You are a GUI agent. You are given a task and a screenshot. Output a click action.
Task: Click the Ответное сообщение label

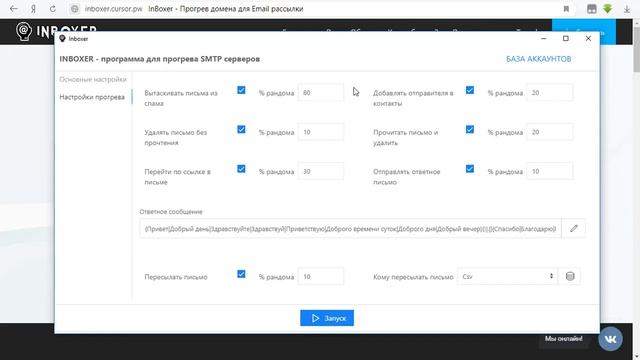point(171,211)
